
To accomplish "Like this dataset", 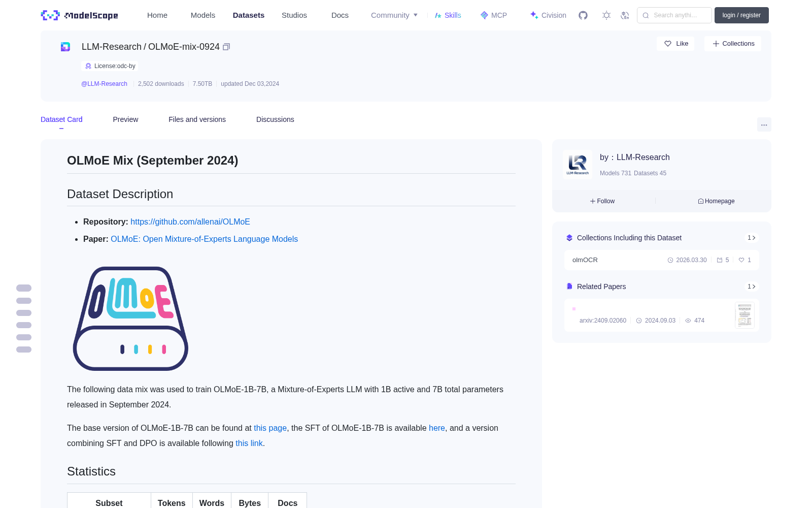I will pos(675,44).
